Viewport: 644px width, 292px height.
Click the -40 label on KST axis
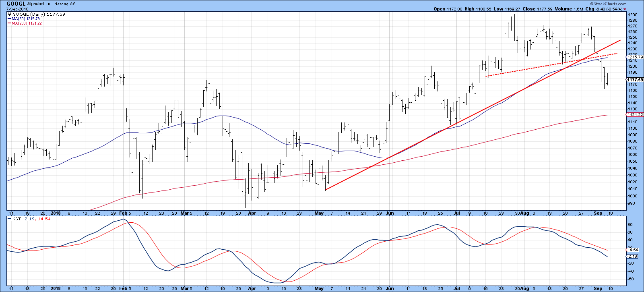coord(632,271)
